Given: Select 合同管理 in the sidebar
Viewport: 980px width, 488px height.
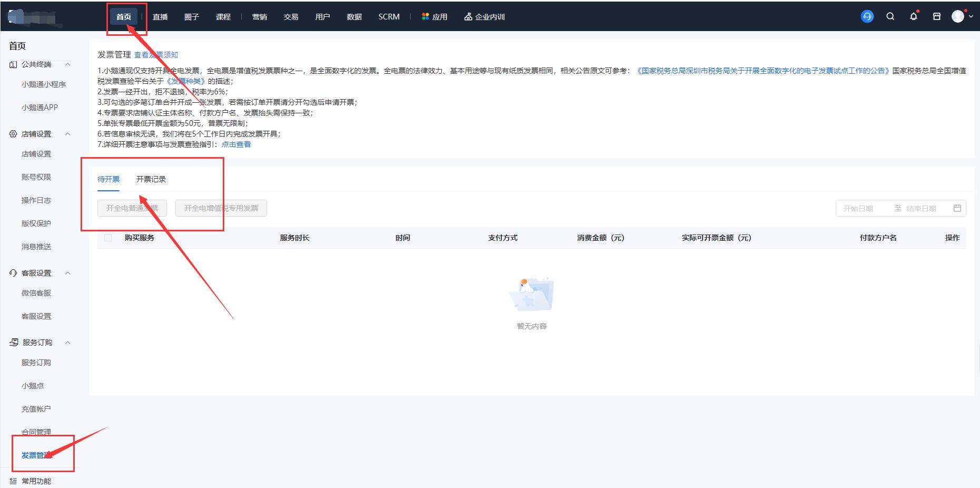Looking at the screenshot, I should [36, 432].
